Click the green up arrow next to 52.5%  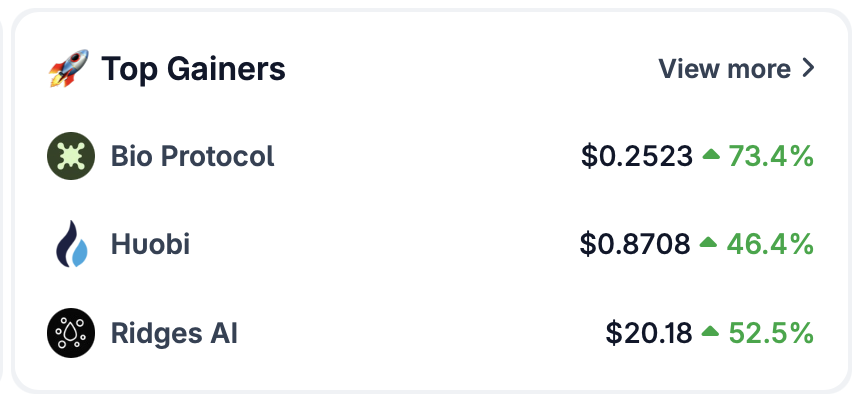(x=710, y=331)
